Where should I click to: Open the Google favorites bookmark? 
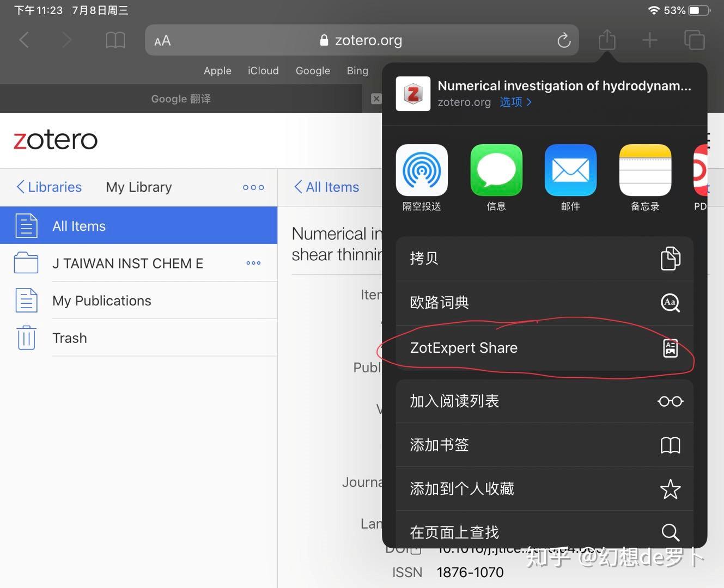coord(313,71)
